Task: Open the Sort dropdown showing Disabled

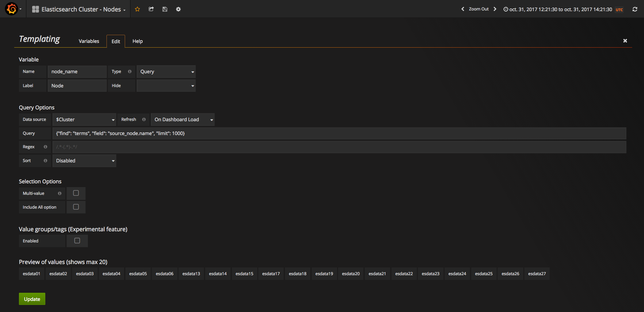Action: [x=84, y=161]
